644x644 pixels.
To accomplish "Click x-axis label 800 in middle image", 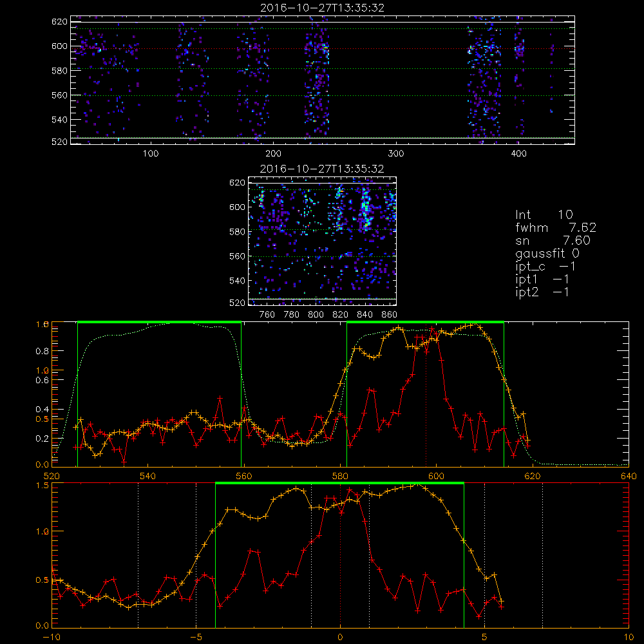I will 316,315.
